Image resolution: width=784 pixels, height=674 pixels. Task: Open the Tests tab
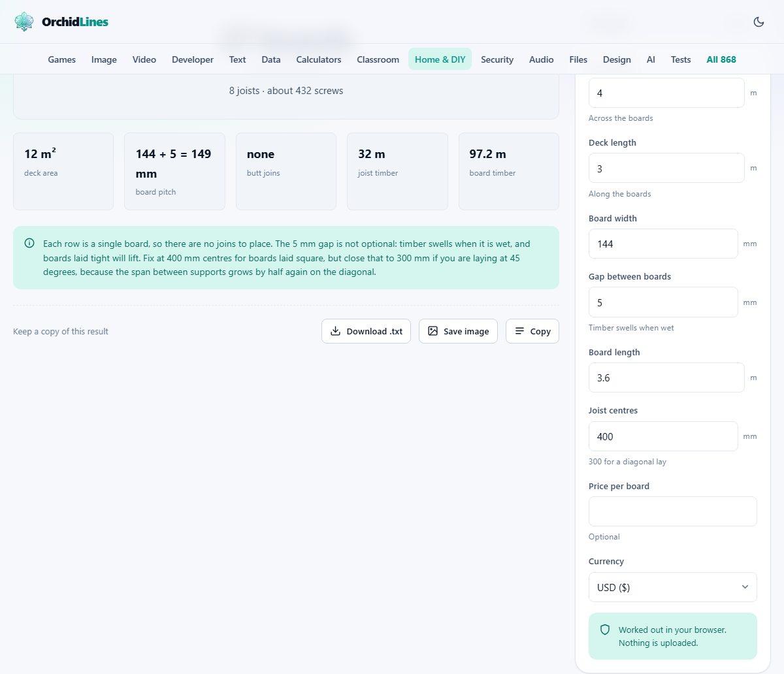point(681,59)
